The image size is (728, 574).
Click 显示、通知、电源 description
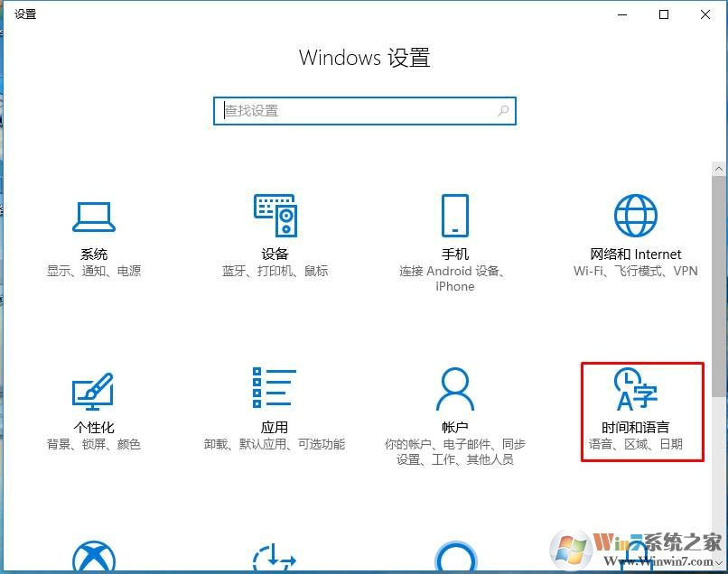[94, 271]
